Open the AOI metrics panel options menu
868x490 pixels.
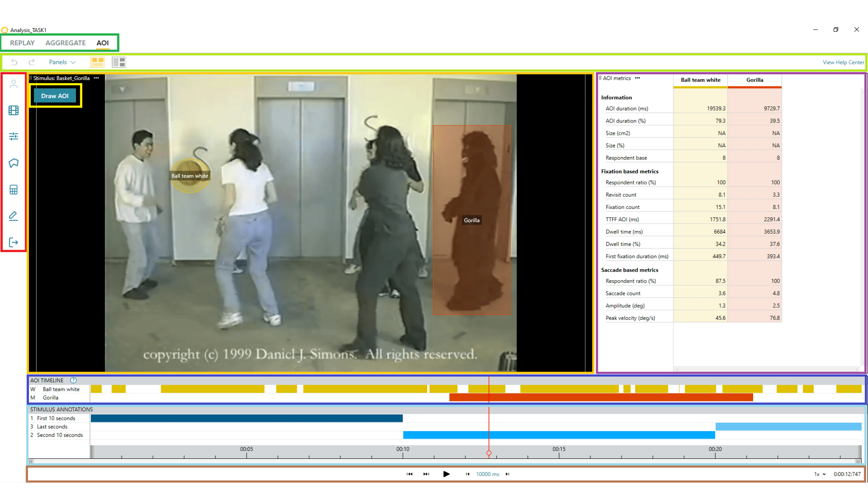[x=637, y=78]
